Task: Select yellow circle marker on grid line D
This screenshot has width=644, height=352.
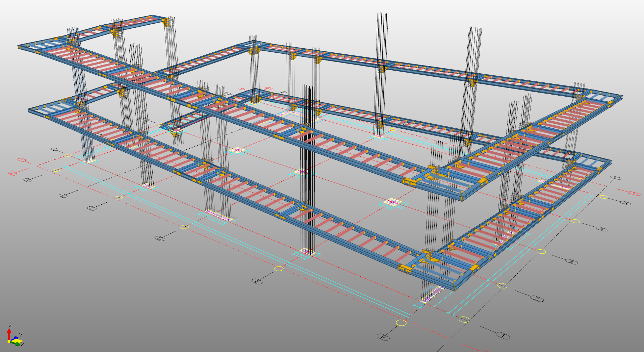Action: click(185, 227)
